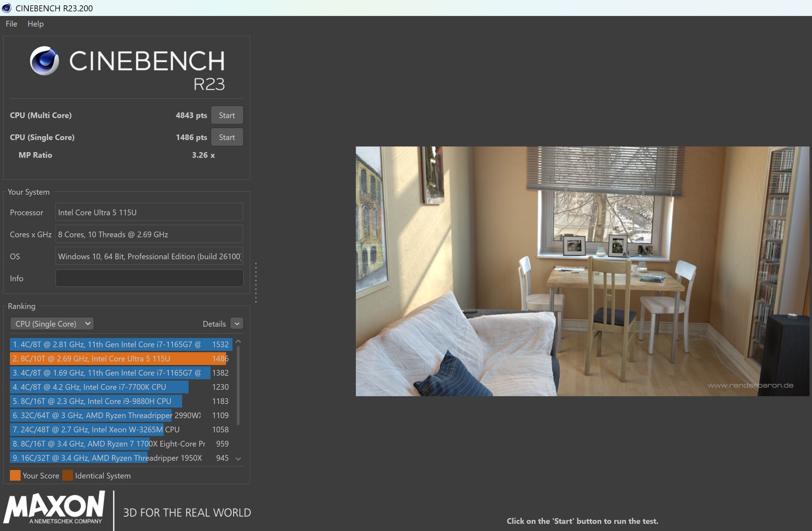812x531 pixels.
Task: Click the rendered room preview image
Action: pyautogui.click(x=582, y=271)
